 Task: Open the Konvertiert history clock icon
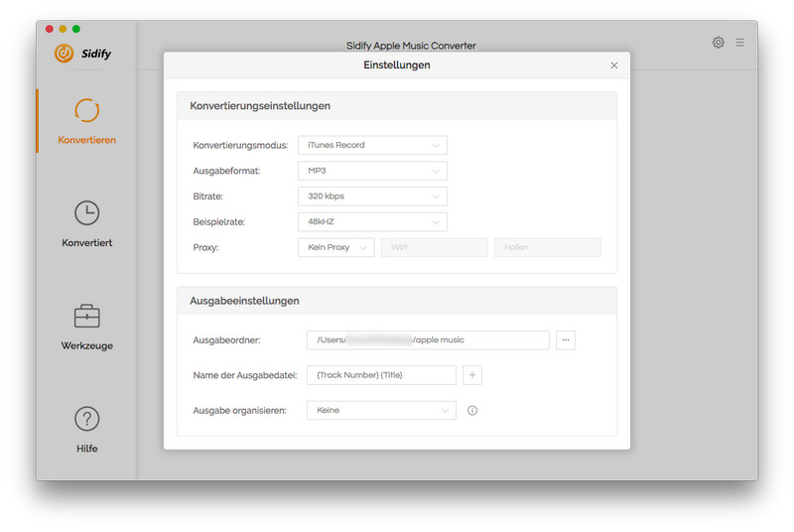pos(86,213)
